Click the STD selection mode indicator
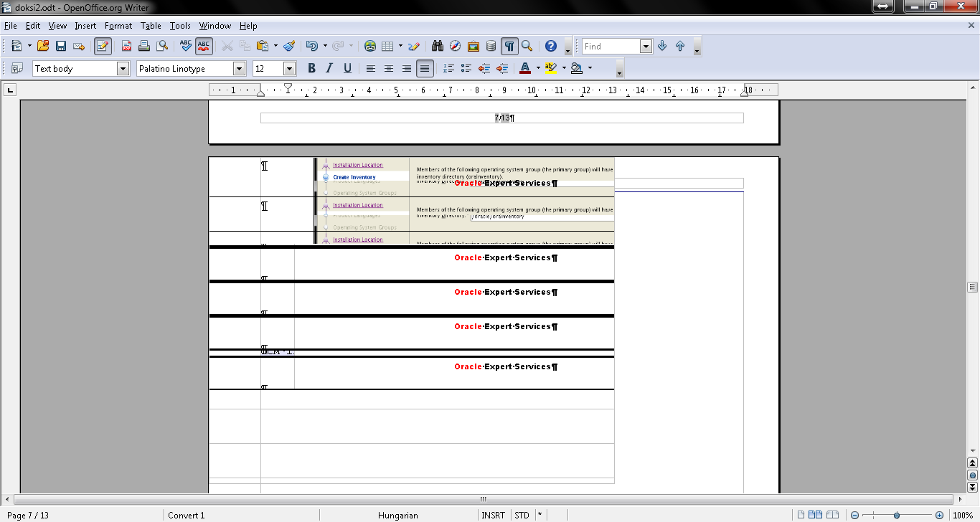This screenshot has width=980, height=522. 522,515
